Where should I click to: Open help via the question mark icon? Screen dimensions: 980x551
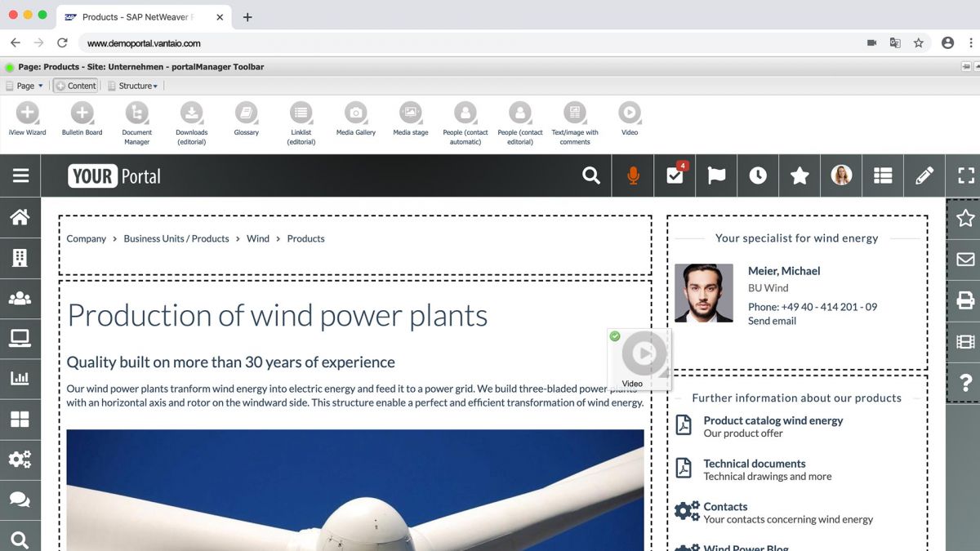[x=965, y=382]
